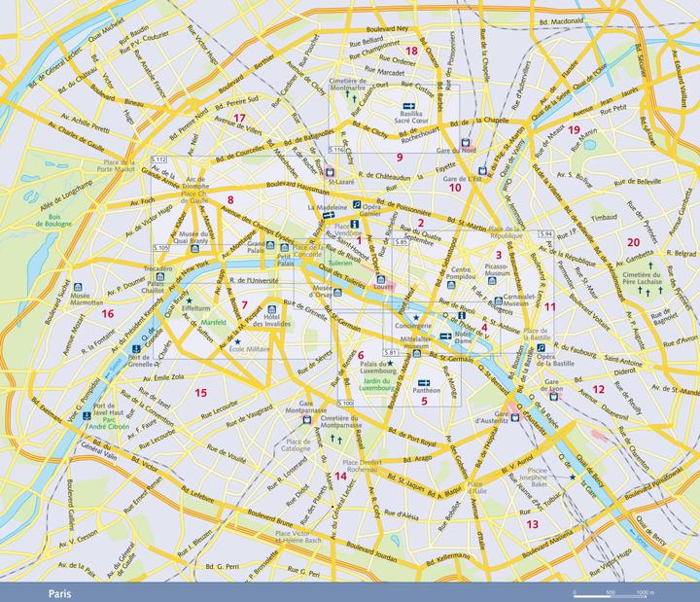Click arrondissement number 12
Screen dimensions: 700x602
[598, 389]
